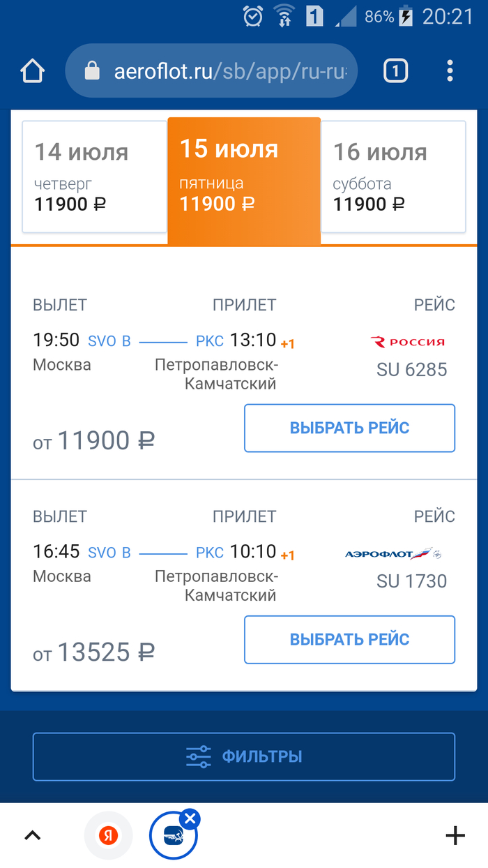Open the browser tab switcher
This screenshot has height=868, width=488.
pyautogui.click(x=395, y=70)
